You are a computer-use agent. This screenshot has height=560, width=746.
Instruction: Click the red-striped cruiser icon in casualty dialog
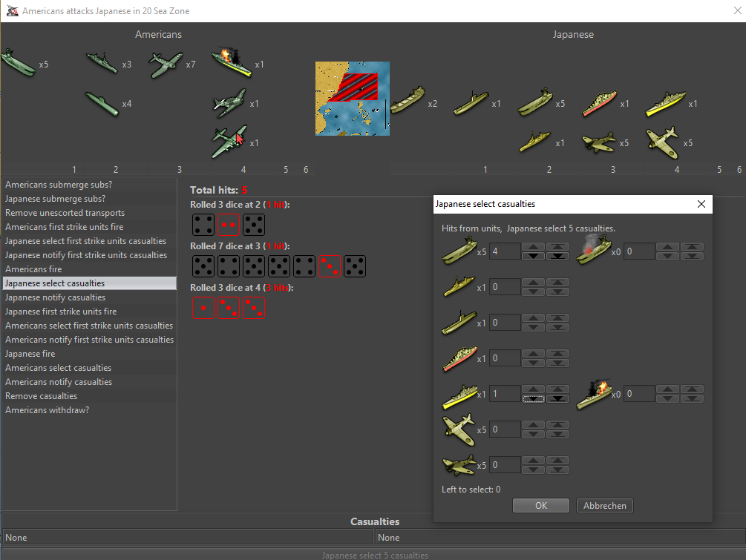click(x=459, y=358)
